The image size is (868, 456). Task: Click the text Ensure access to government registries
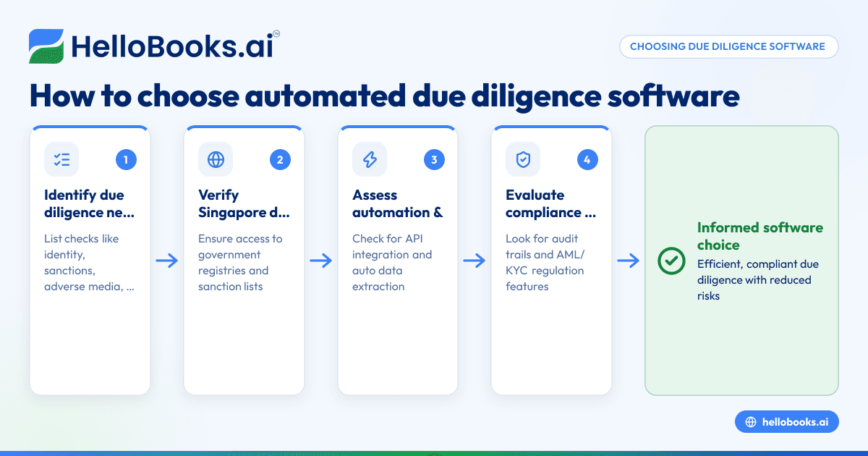240,263
